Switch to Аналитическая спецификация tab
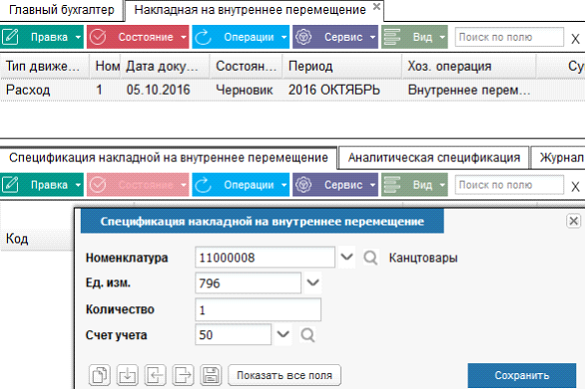Screen dimensions: 585x390 click(434, 158)
